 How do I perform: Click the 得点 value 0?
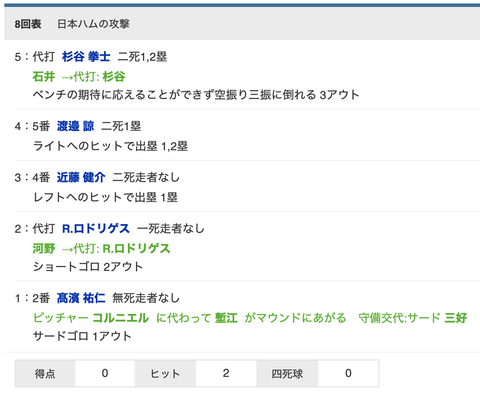click(x=105, y=373)
